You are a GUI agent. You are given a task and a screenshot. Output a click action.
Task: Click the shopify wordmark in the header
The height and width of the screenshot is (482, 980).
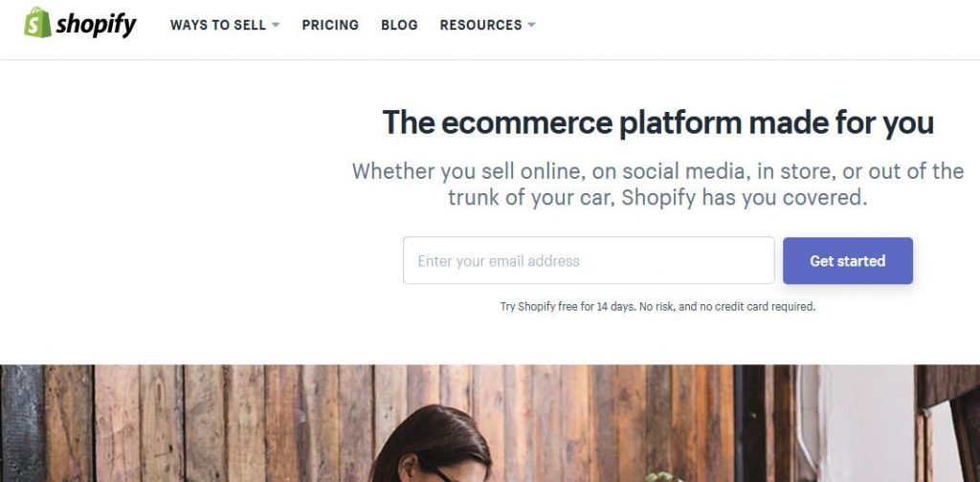(96, 25)
